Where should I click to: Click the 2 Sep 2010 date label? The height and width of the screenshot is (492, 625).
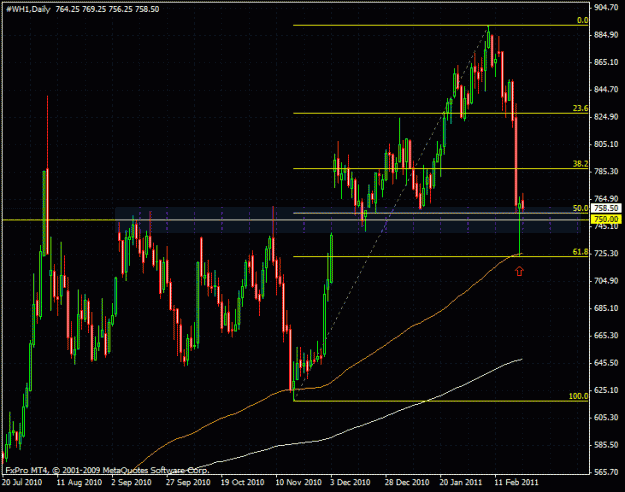coord(131,482)
